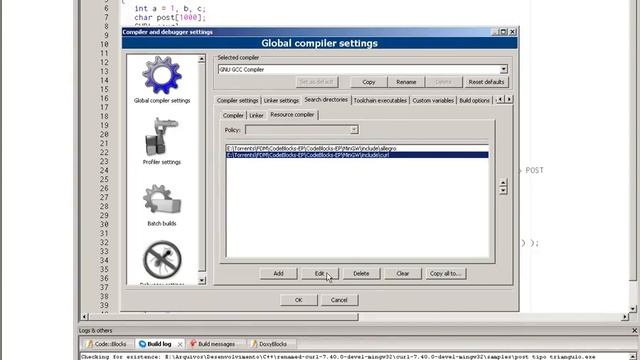Select Compiler sub-tab
Viewport: 640px width, 360px height.
[x=233, y=116]
